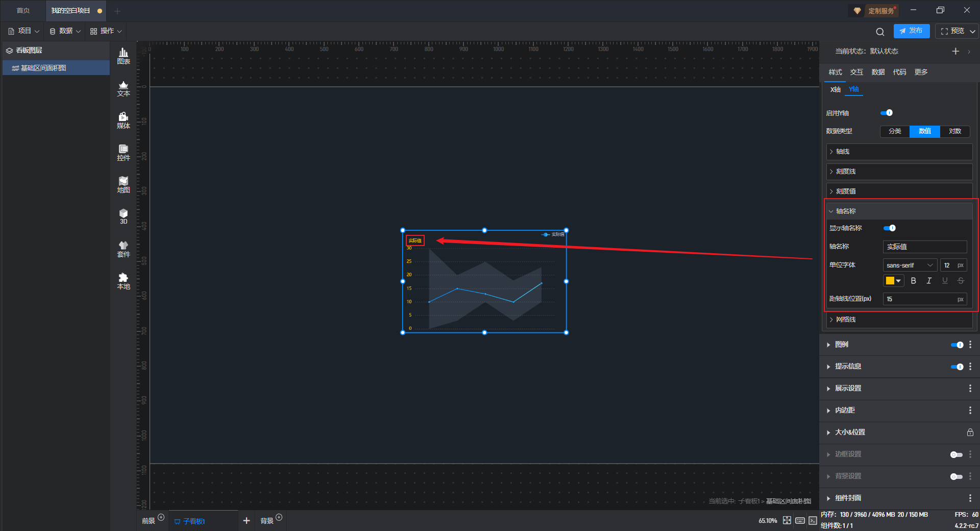
Task: Enable the 背景设置 background switch
Action: pyautogui.click(x=957, y=476)
